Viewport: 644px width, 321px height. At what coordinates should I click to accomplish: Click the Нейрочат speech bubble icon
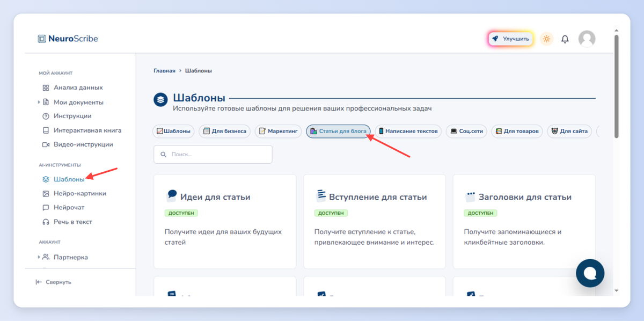(46, 207)
